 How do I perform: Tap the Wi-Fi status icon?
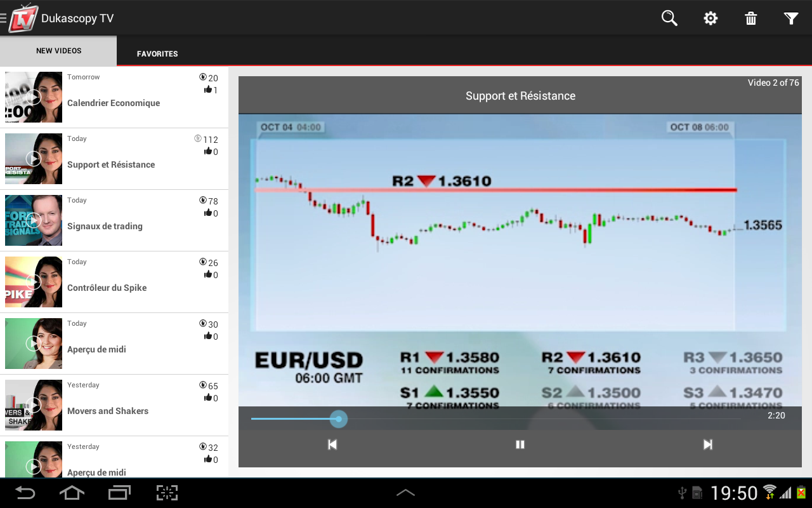(769, 492)
